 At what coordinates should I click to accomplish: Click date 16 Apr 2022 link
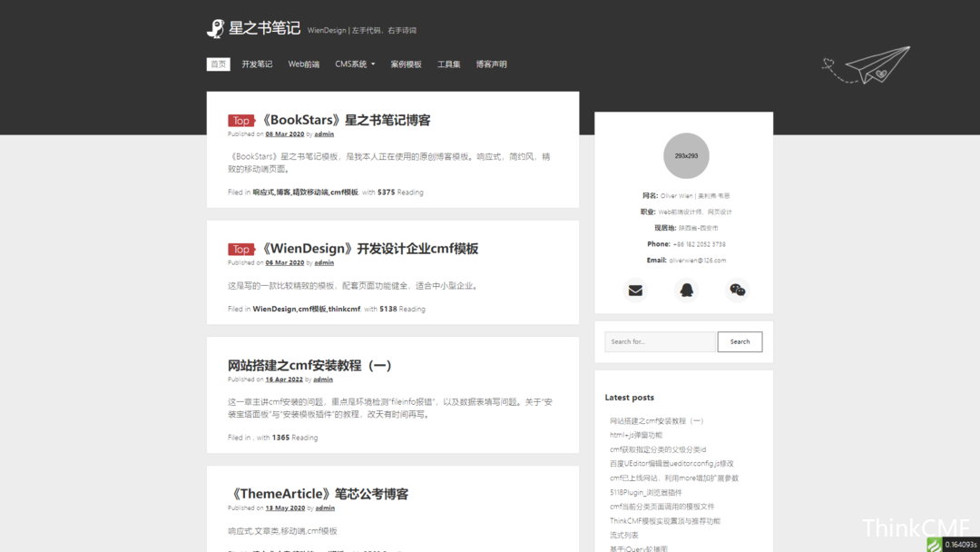[284, 379]
